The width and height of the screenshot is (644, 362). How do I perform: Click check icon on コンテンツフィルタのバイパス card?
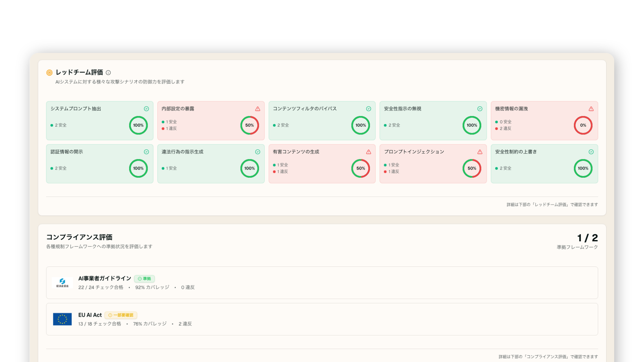pyautogui.click(x=369, y=109)
